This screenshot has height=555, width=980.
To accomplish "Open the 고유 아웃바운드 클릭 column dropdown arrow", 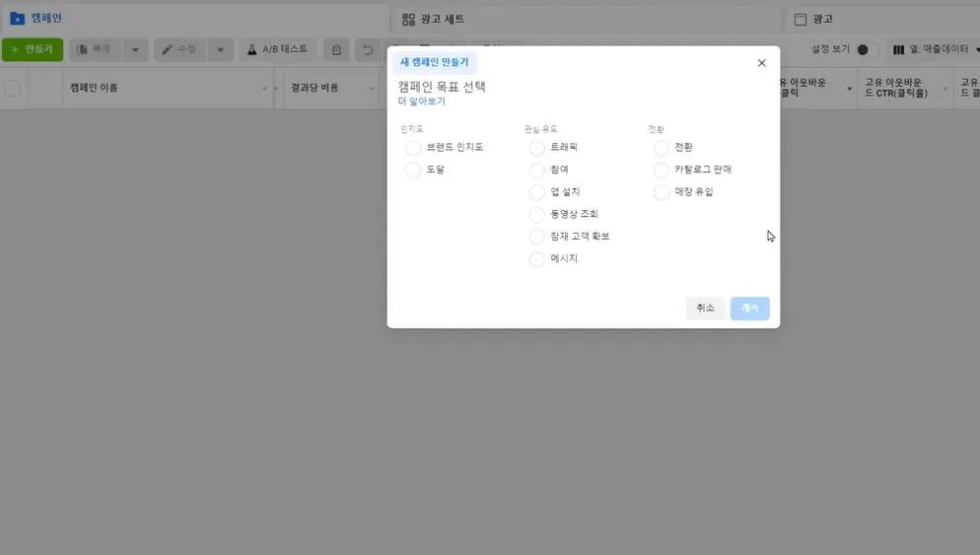I will pos(849,89).
